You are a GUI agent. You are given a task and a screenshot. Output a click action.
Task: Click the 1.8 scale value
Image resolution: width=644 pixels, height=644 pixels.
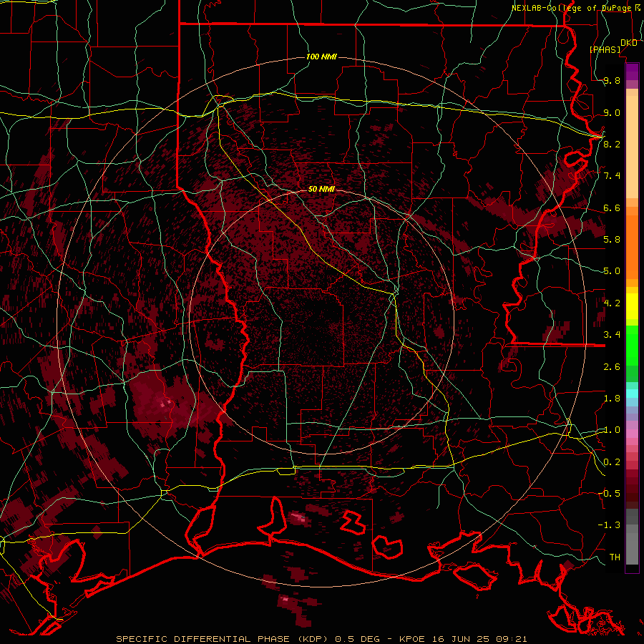click(x=612, y=398)
